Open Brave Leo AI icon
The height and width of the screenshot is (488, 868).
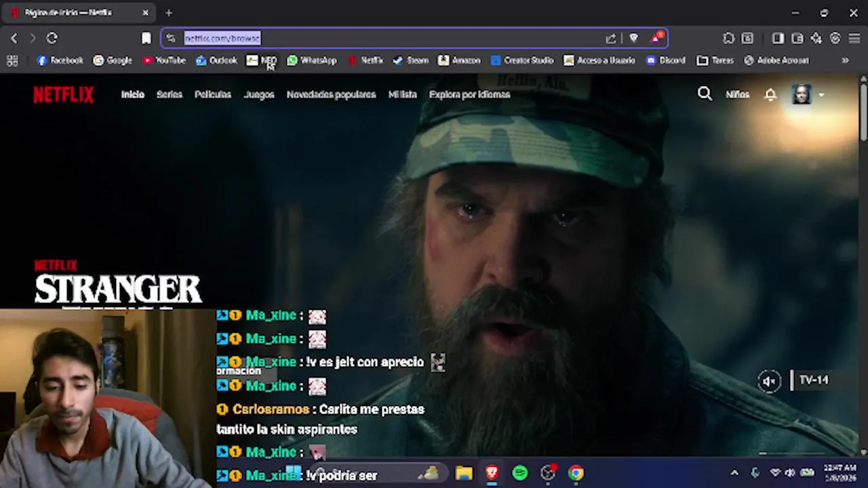[x=816, y=39]
